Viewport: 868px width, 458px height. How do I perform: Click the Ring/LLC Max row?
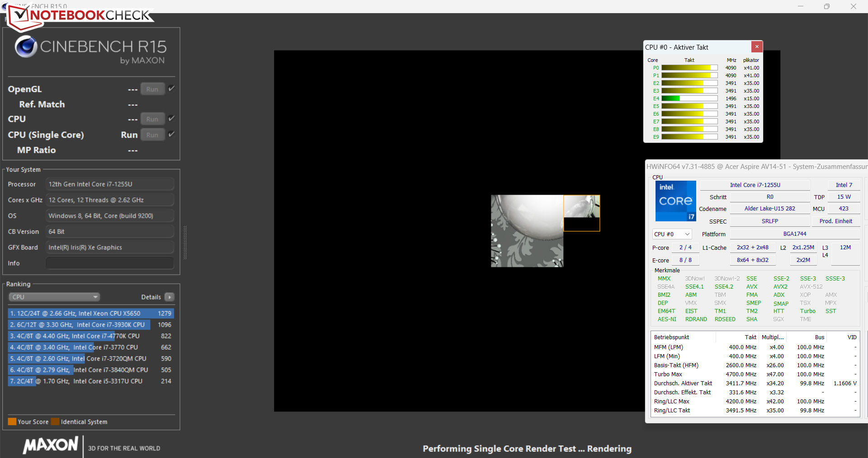pyautogui.click(x=755, y=401)
